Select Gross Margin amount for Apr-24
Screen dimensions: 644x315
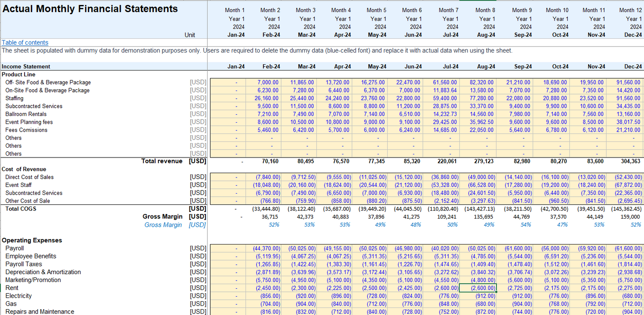click(x=342, y=217)
